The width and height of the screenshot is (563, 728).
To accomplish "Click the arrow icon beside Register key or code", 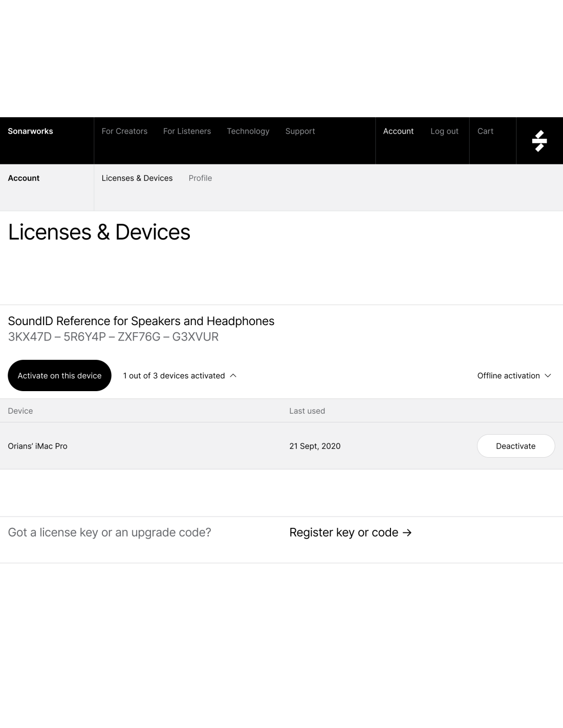I will pos(407,533).
